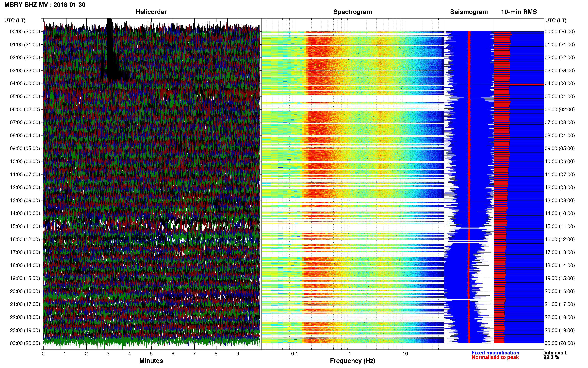Screen dimensions: 588x368
Task: Click helicorder minute tick '9'
Action: pos(238,354)
